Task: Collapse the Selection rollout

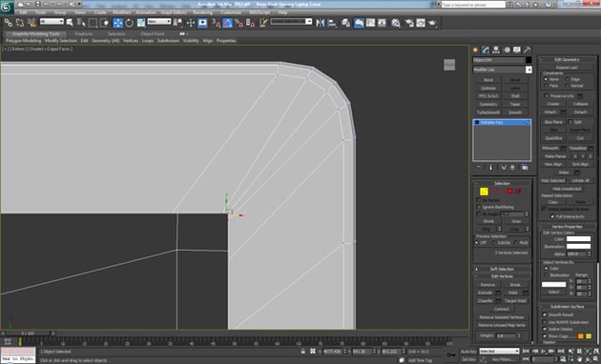Action: click(502, 183)
